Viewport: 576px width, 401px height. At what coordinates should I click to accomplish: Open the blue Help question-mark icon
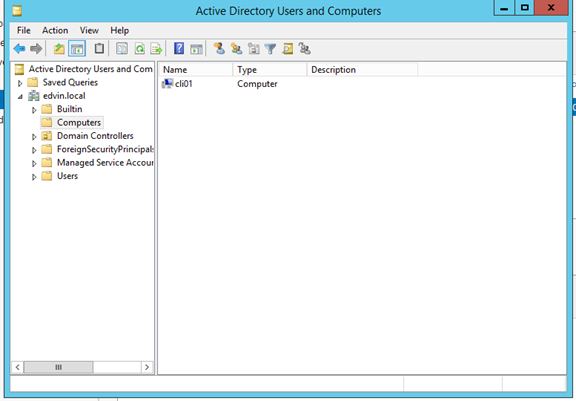(179, 48)
